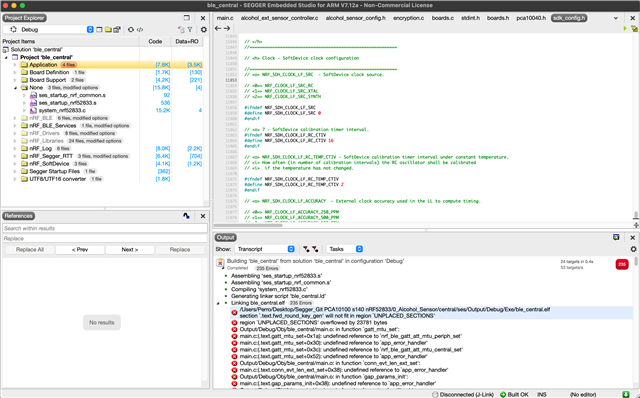Click the green download icon in status bar

coord(626,394)
